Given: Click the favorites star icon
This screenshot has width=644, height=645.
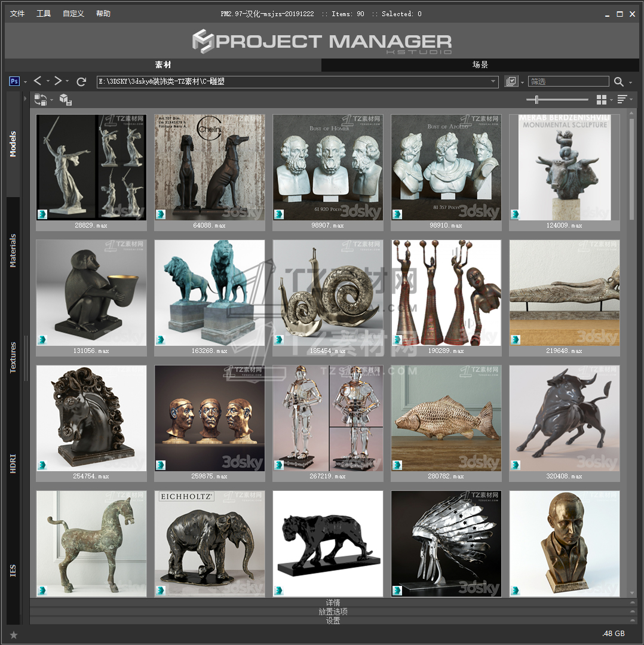Looking at the screenshot, I should (14, 634).
